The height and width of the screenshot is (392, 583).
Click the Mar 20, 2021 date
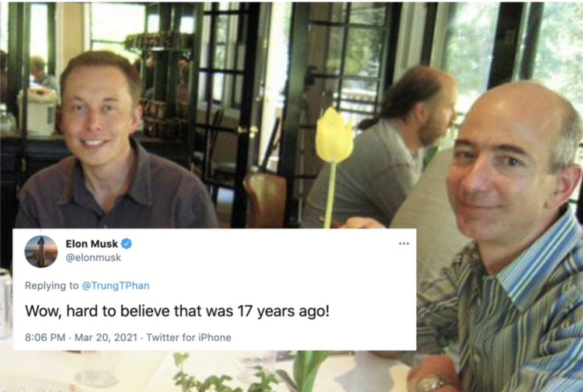[106, 337]
